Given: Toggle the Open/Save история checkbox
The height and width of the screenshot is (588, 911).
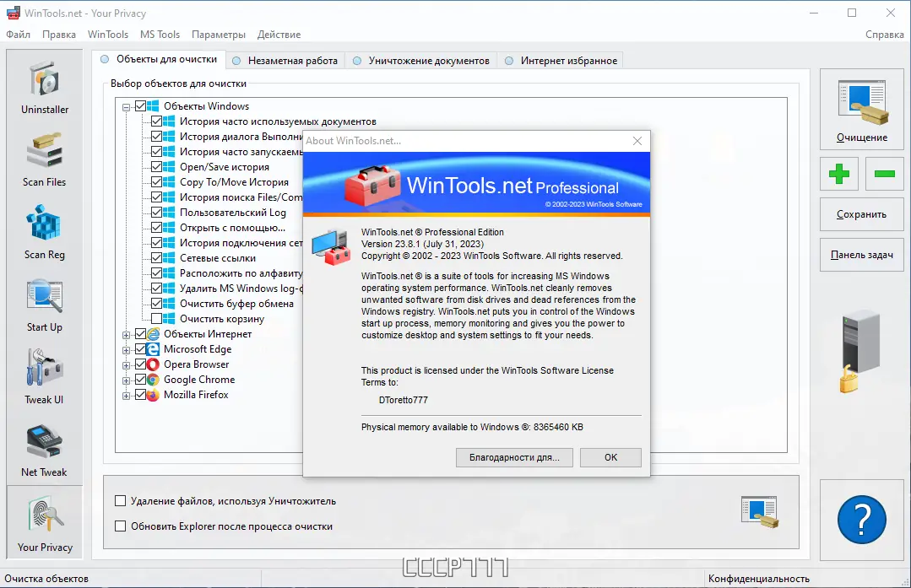Looking at the screenshot, I should 156,166.
